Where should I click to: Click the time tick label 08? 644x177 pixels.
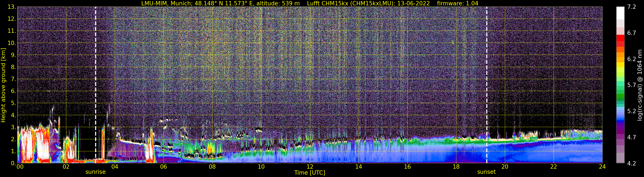[212, 167]
